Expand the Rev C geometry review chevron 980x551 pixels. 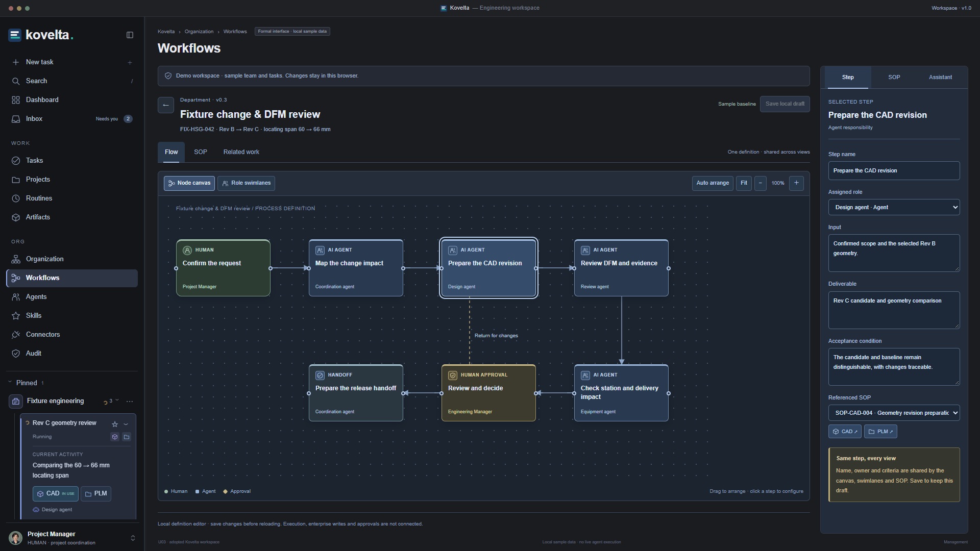[126, 424]
